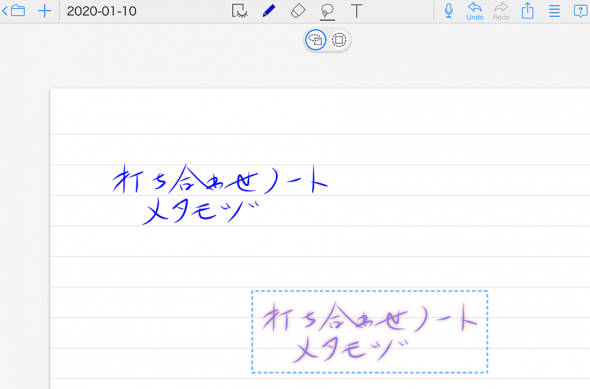The height and width of the screenshot is (389, 590).
Task: Edit the note title 2020-01-10
Action: [x=102, y=11]
